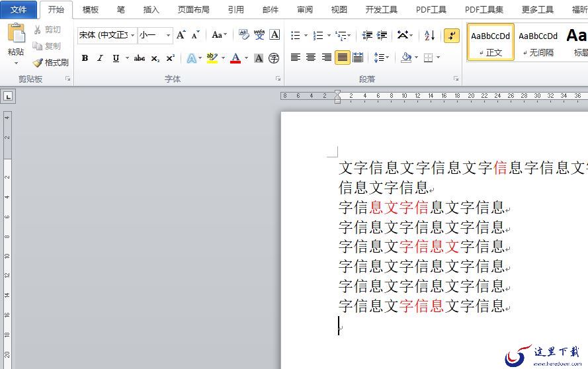Click the Cut (剪切) button
This screenshot has width=588, height=369.
[x=47, y=30]
